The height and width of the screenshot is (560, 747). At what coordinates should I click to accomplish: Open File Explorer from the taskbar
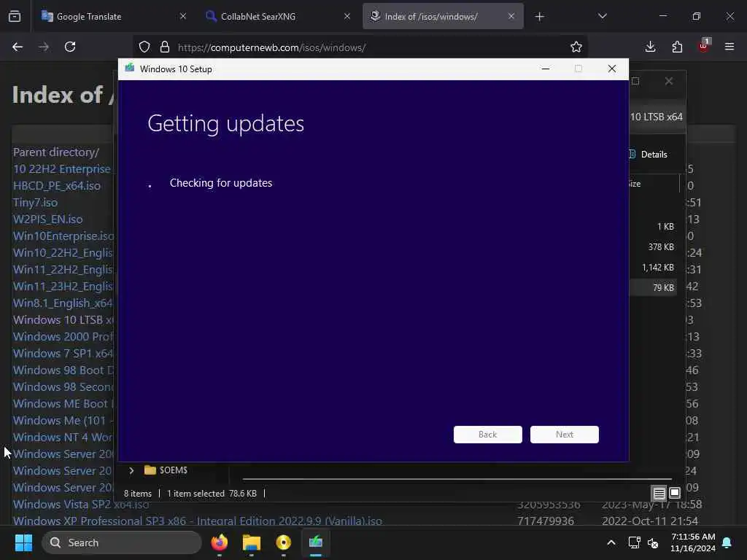pyautogui.click(x=252, y=542)
